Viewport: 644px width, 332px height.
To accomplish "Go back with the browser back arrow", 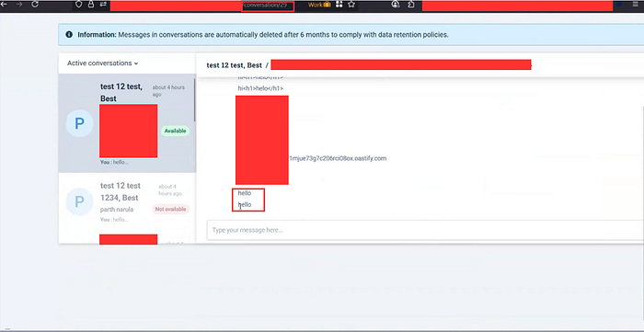I will [5, 4].
